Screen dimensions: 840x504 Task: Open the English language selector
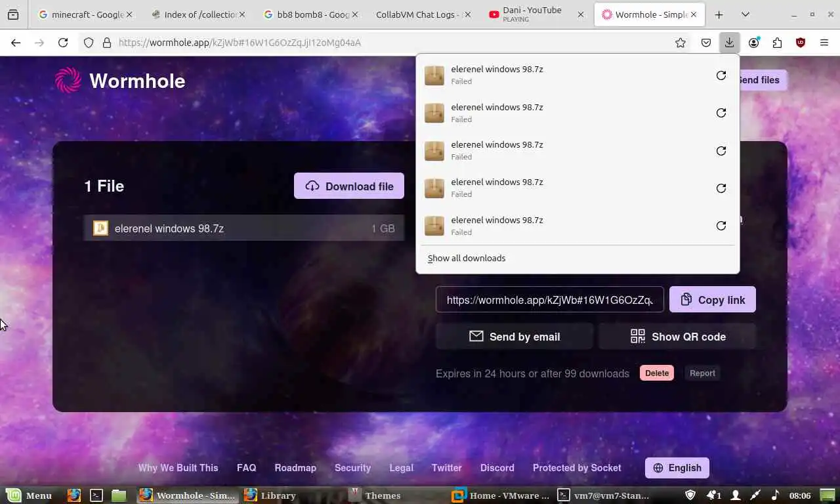[x=677, y=468]
